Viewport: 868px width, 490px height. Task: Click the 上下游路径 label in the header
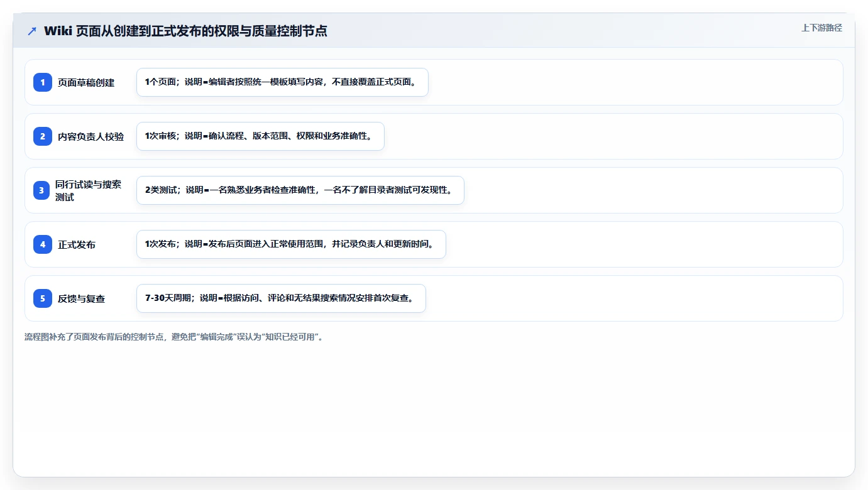tap(821, 28)
